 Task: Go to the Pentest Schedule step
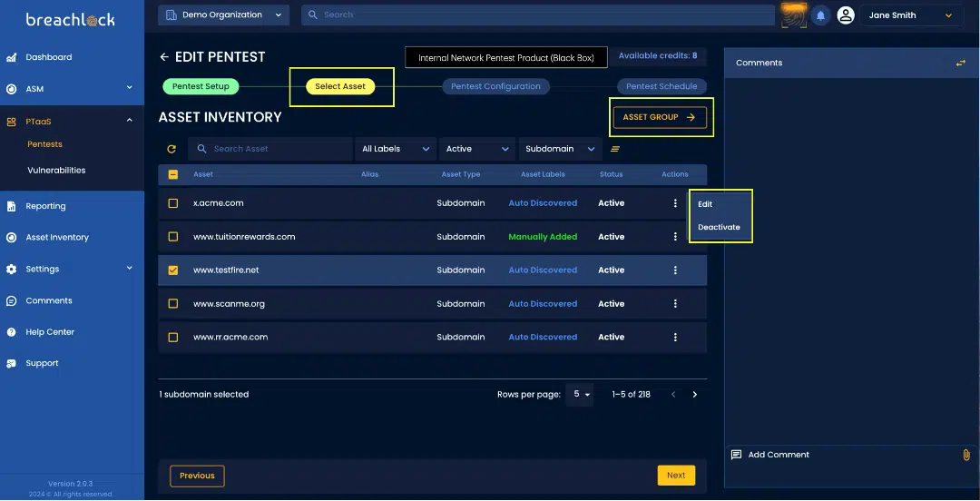(x=661, y=87)
